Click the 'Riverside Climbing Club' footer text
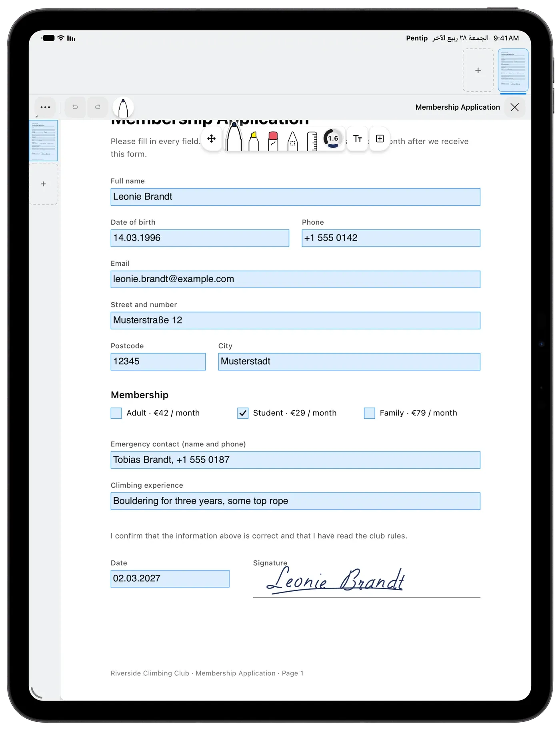The width and height of the screenshot is (560, 731). (x=150, y=673)
